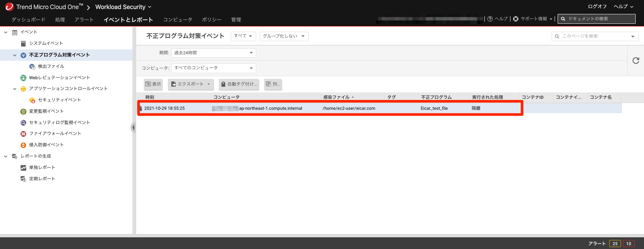
Task: Sort by 感染ファイル column header
Action: coord(337,97)
